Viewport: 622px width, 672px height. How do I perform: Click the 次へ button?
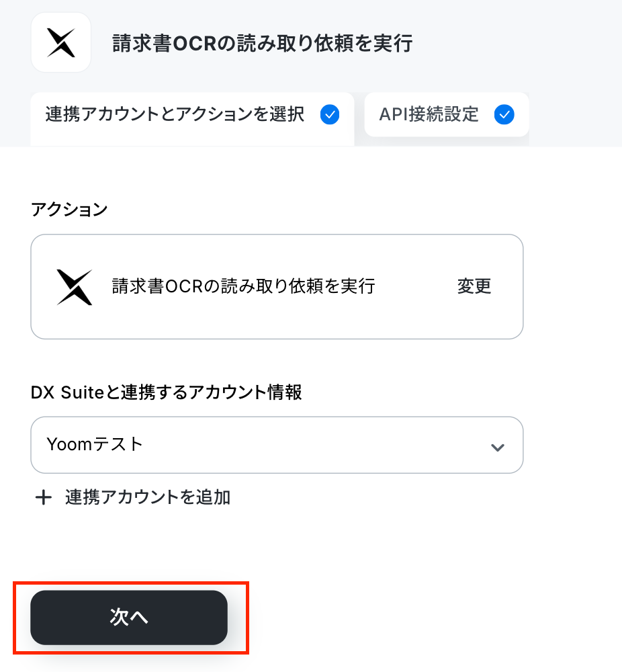click(129, 617)
